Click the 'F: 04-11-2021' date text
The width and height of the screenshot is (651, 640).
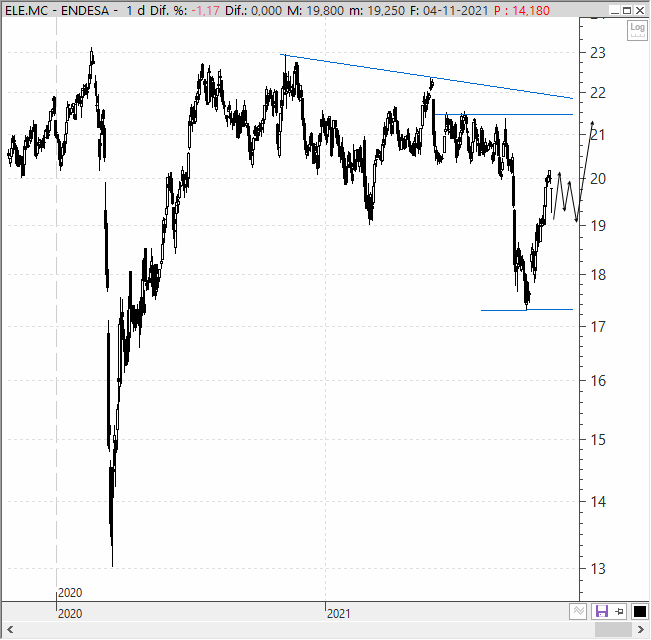[449, 10]
